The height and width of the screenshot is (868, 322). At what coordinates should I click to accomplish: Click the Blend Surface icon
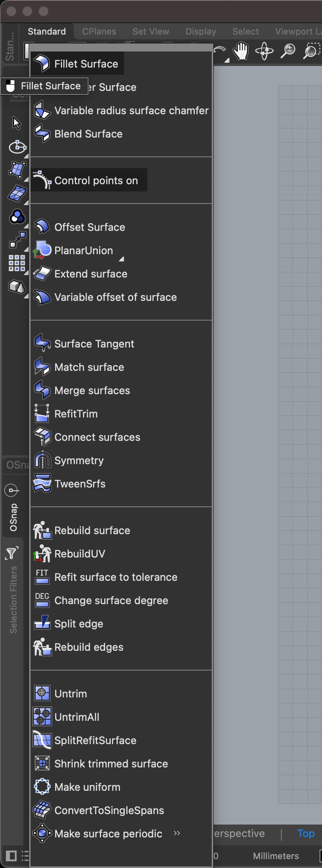(42, 134)
